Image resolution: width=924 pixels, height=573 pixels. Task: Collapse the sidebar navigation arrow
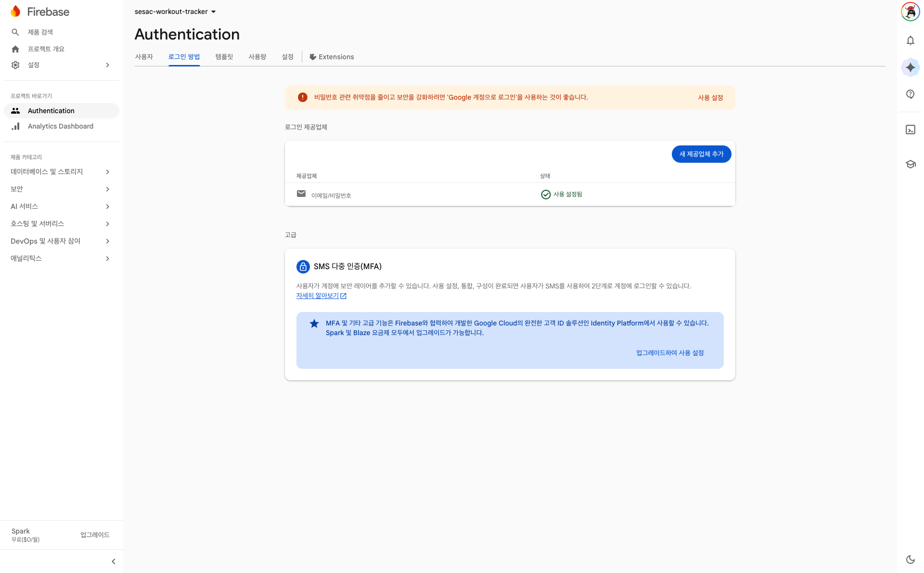tap(114, 561)
